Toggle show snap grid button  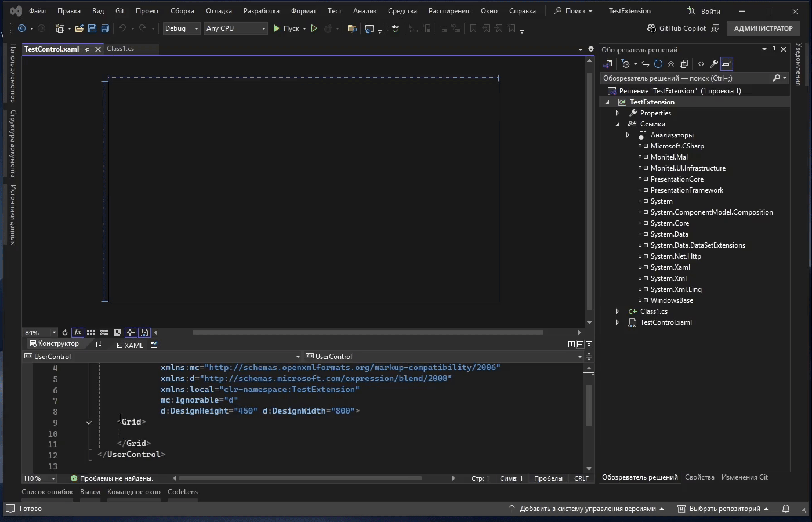pos(91,333)
